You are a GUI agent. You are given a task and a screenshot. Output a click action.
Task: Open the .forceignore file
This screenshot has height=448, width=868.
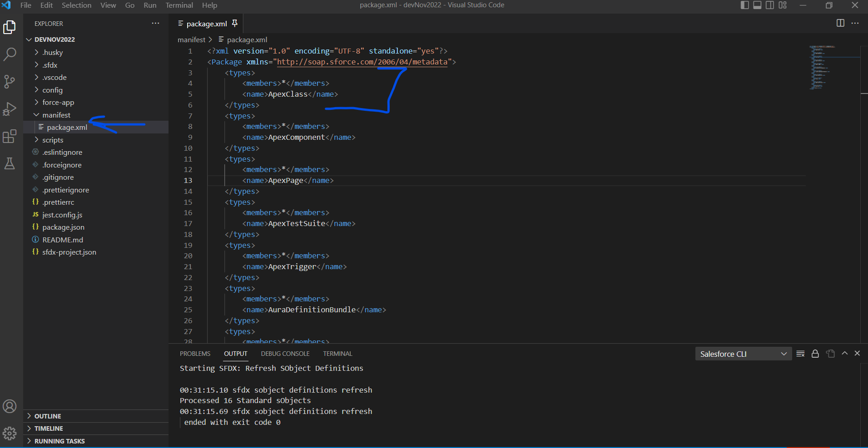(x=96, y=165)
